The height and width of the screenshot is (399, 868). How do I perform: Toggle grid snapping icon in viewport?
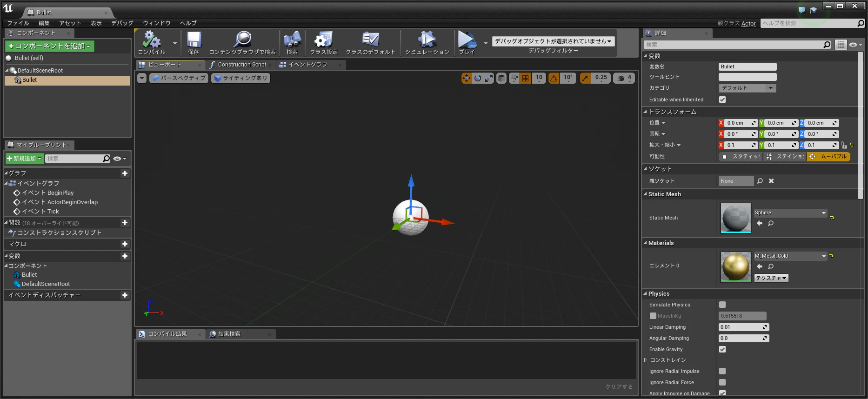(x=525, y=78)
